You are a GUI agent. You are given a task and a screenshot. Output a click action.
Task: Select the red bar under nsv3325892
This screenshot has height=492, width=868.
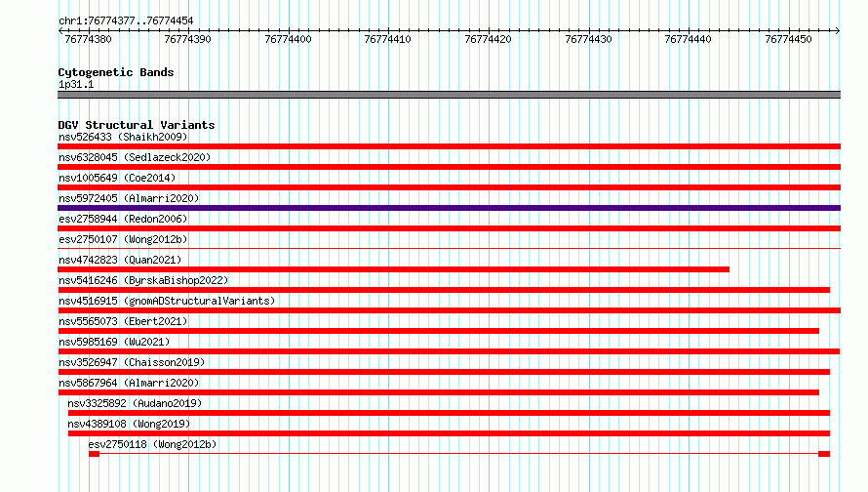pos(449,413)
